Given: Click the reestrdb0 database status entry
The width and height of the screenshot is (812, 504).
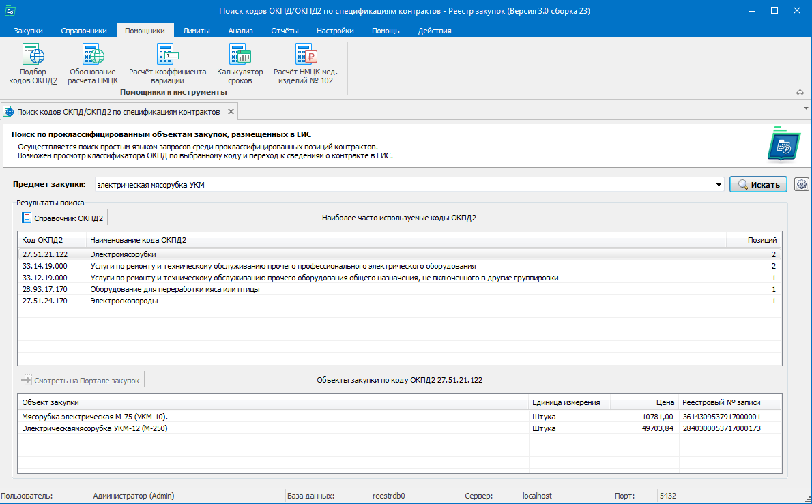Looking at the screenshot, I should [388, 496].
